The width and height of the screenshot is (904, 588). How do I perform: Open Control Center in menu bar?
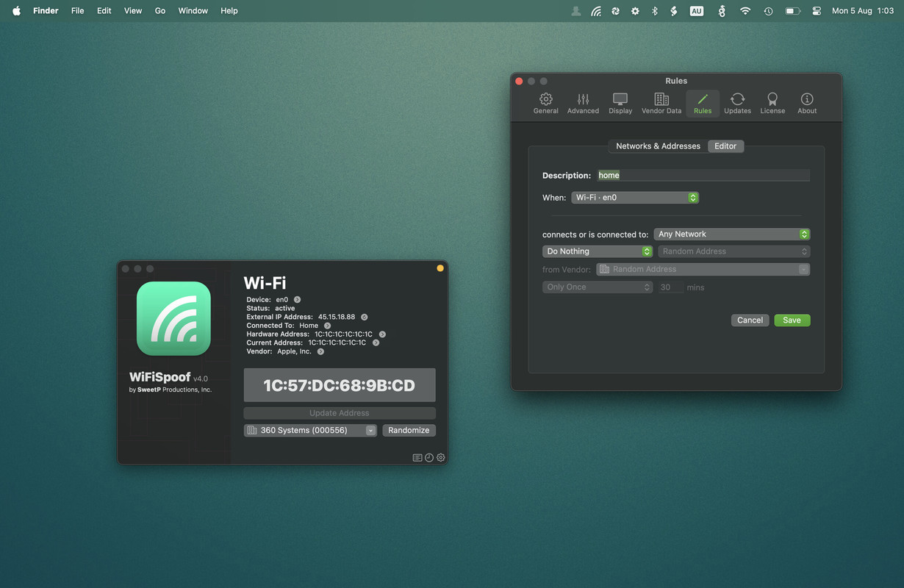(x=817, y=11)
